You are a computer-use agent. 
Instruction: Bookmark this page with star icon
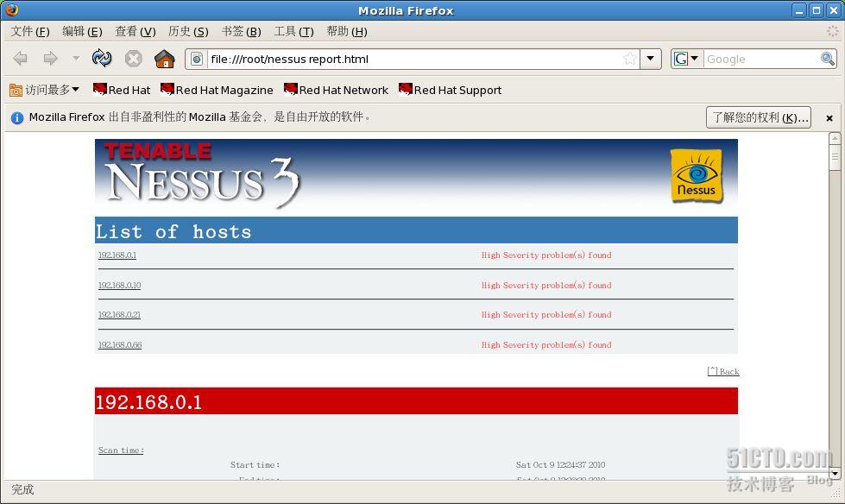629,59
